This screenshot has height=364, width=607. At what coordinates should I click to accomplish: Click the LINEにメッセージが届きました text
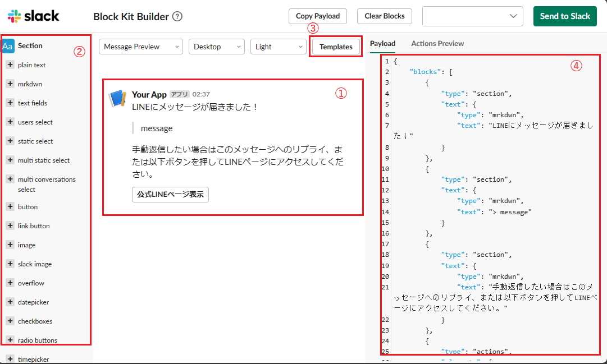195,107
